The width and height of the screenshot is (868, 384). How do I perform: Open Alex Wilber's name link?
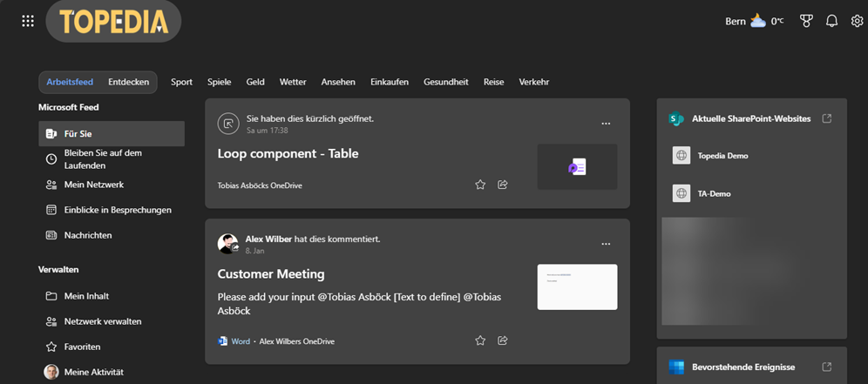268,239
